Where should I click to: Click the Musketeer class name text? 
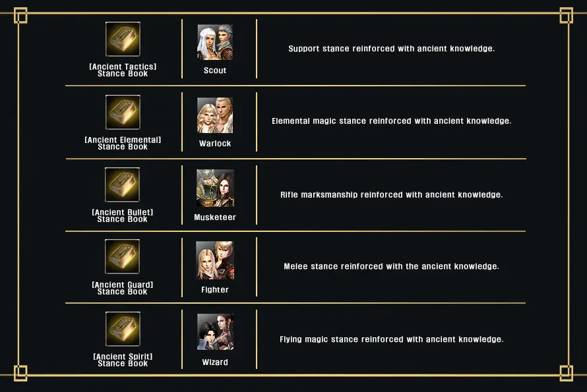coord(215,217)
